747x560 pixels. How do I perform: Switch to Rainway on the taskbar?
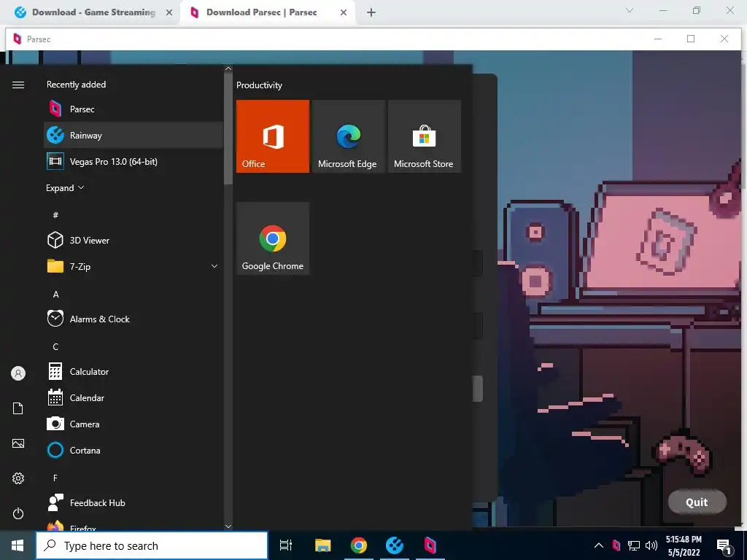point(395,545)
